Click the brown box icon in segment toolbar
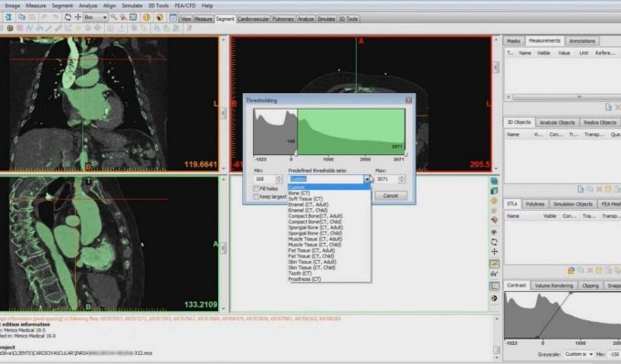The width and height of the screenshot is (621, 364). [10, 28]
